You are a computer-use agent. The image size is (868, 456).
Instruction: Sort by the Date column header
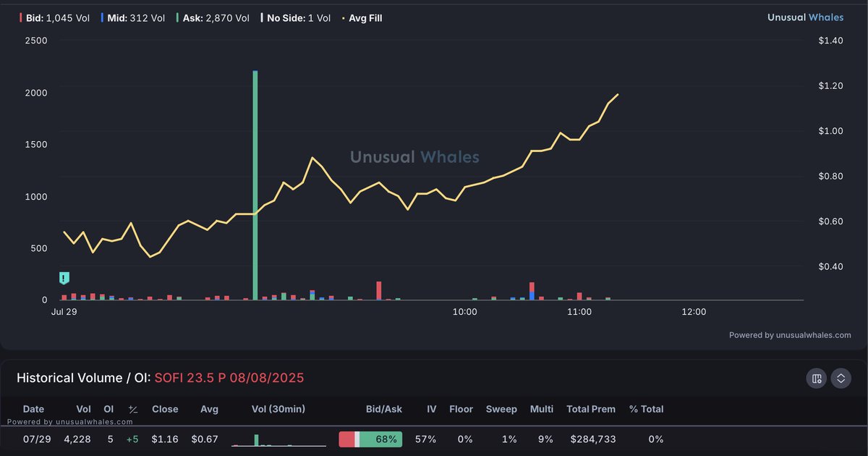coord(33,409)
